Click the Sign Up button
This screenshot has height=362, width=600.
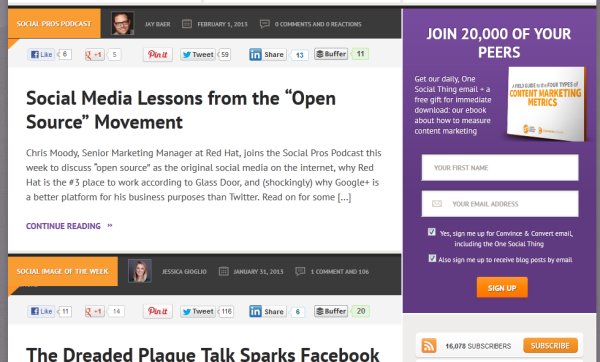coord(502,287)
